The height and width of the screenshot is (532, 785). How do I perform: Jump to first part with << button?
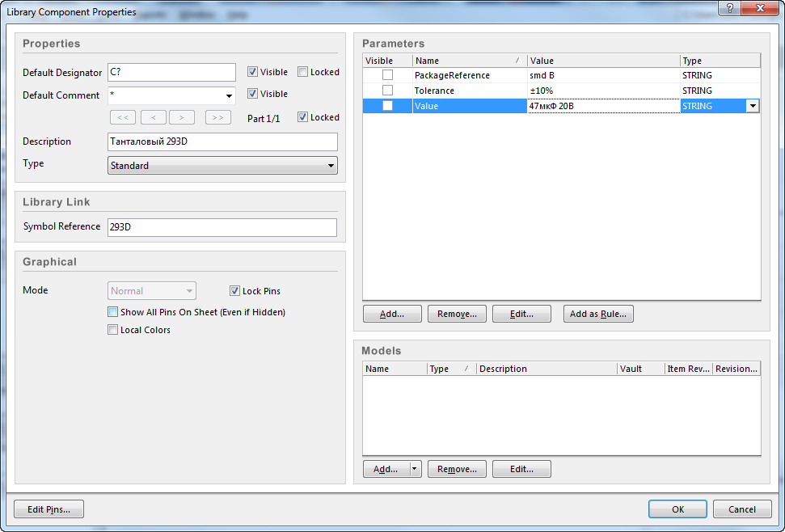123,117
